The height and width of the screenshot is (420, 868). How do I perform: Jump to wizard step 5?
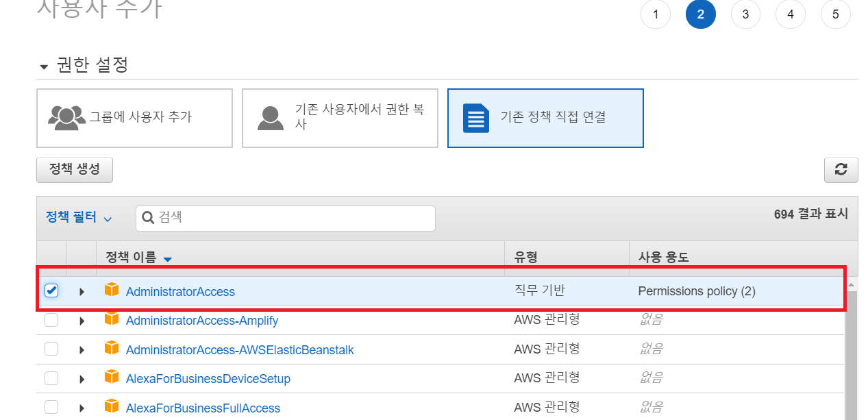(x=836, y=14)
